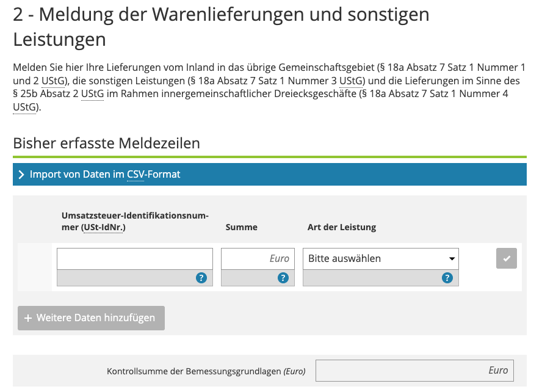Click the Art der Leistung column label
The image size is (542, 392).
342,227
